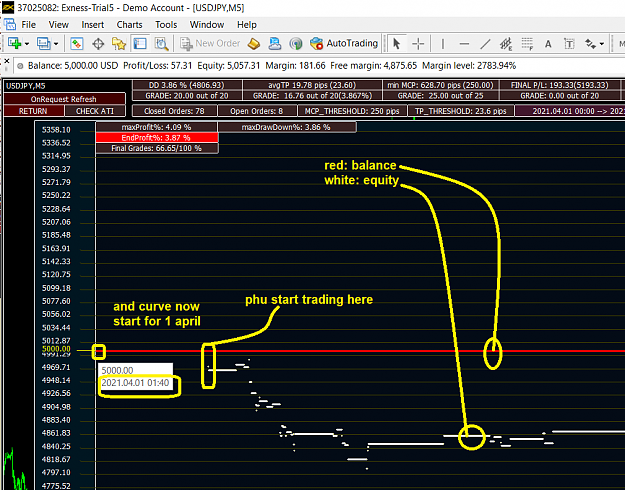
Task: Toggle the Data Window crosshair-circle icon
Action: click(98, 43)
